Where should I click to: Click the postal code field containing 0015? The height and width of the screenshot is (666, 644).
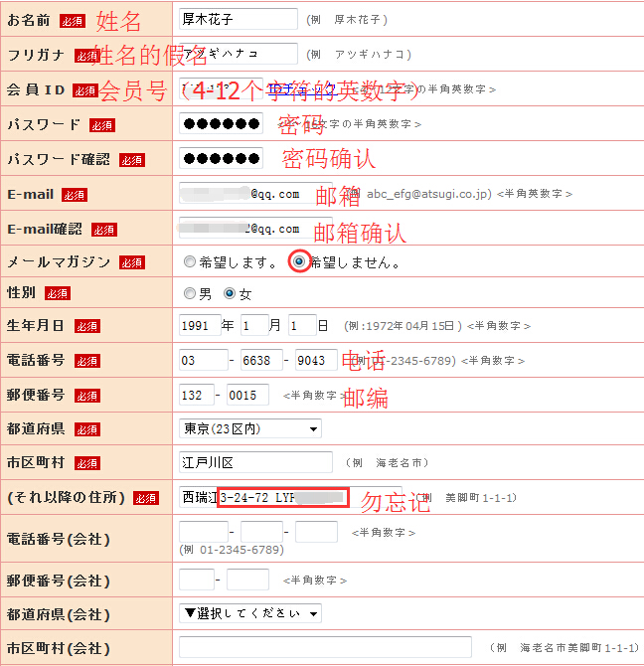[247, 395]
